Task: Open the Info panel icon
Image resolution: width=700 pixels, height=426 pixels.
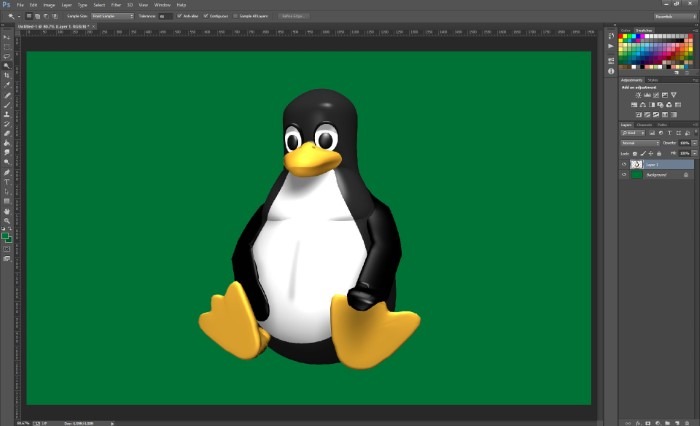Action: (611, 71)
